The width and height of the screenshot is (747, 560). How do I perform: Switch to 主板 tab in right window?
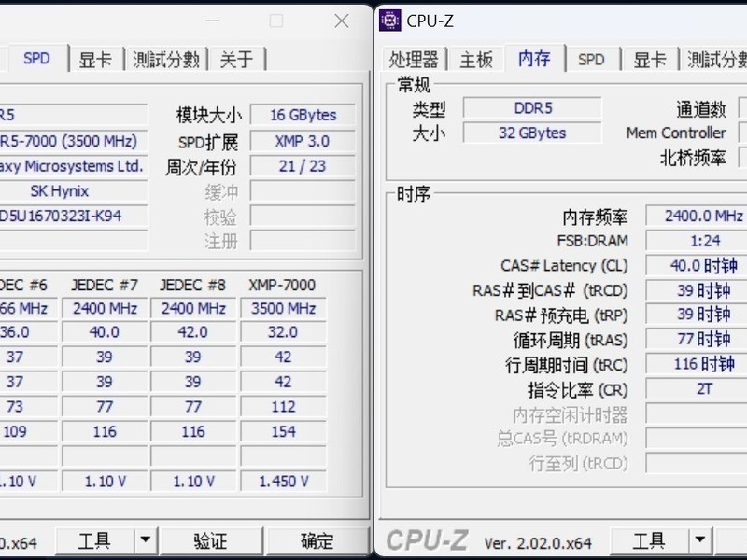point(476,60)
